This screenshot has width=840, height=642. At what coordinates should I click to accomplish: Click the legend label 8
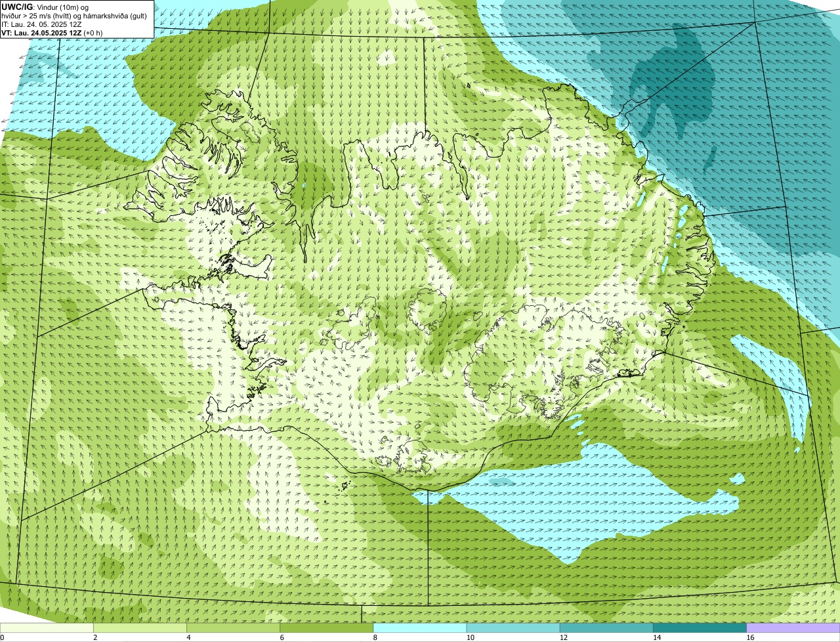(x=375, y=637)
